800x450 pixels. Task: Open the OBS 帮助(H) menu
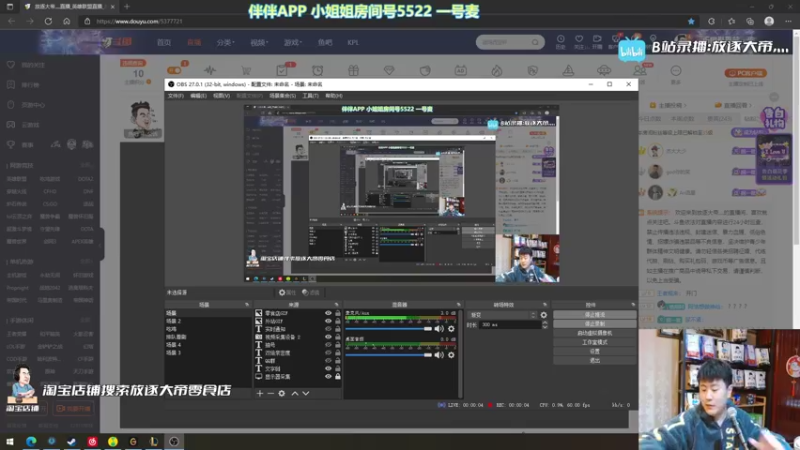tap(334, 95)
